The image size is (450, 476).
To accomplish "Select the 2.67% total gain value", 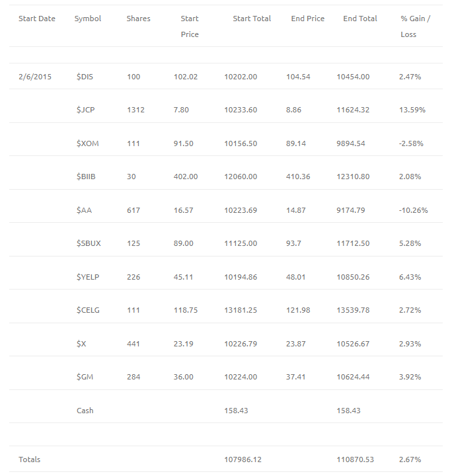I will [410, 459].
